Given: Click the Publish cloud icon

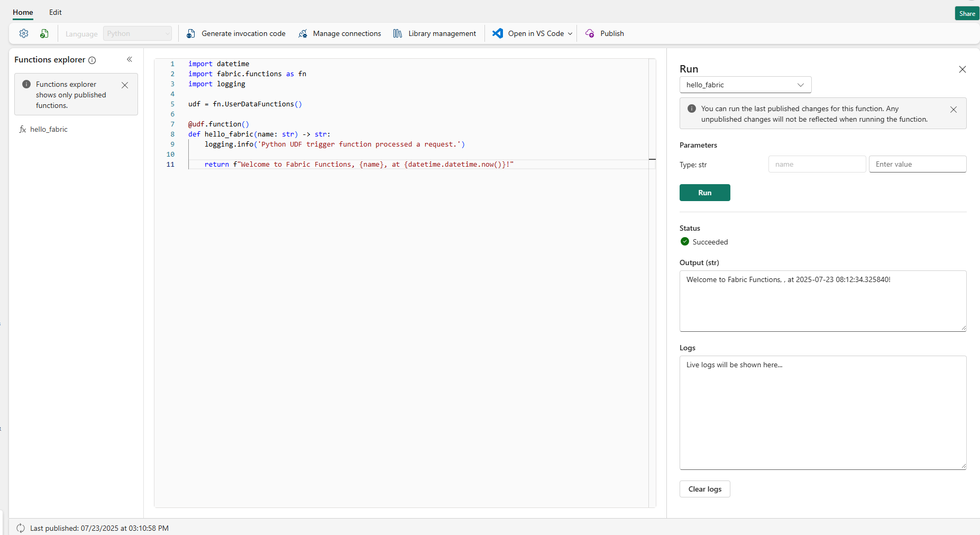Looking at the screenshot, I should pyautogui.click(x=590, y=33).
